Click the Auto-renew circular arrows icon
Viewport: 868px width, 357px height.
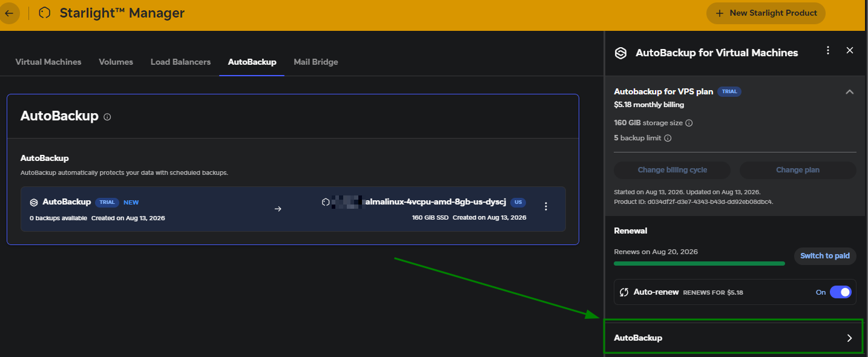pyautogui.click(x=625, y=292)
